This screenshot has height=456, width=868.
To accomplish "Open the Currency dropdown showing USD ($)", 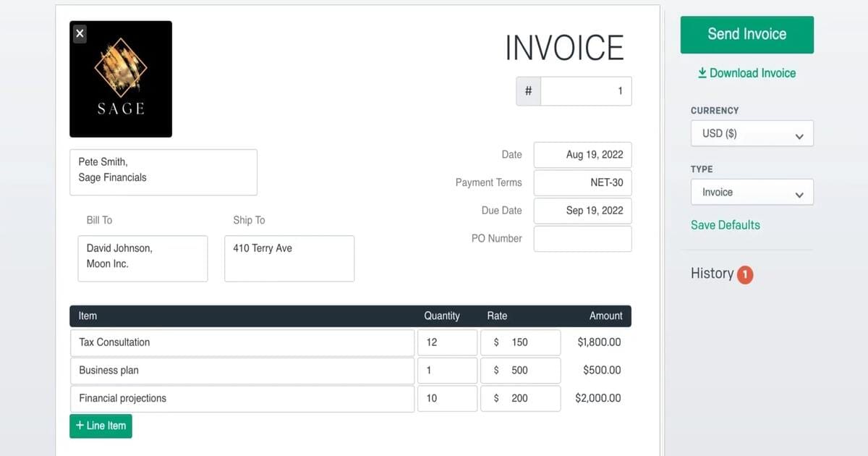I will (x=752, y=134).
